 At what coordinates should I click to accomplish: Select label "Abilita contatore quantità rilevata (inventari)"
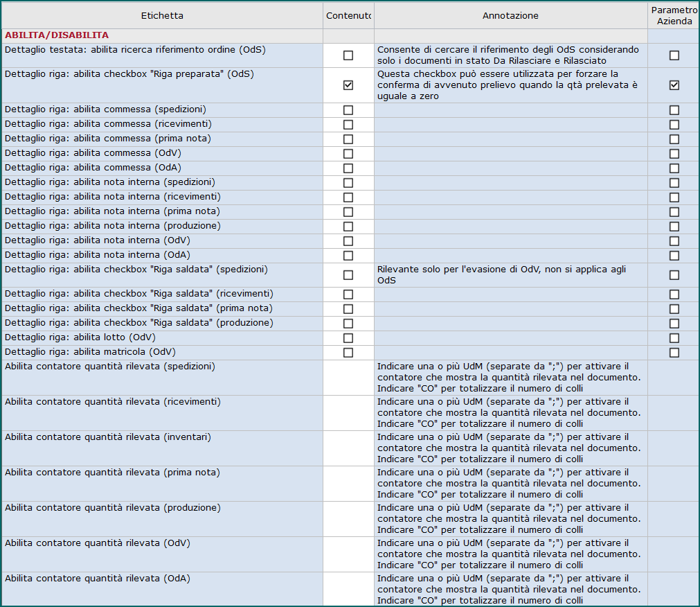pyautogui.click(x=108, y=437)
